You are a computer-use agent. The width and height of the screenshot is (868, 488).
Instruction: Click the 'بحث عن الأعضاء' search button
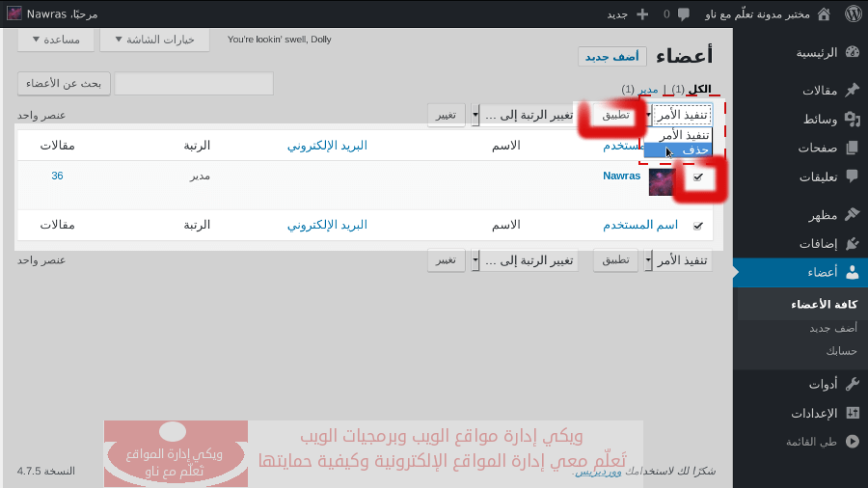point(65,84)
